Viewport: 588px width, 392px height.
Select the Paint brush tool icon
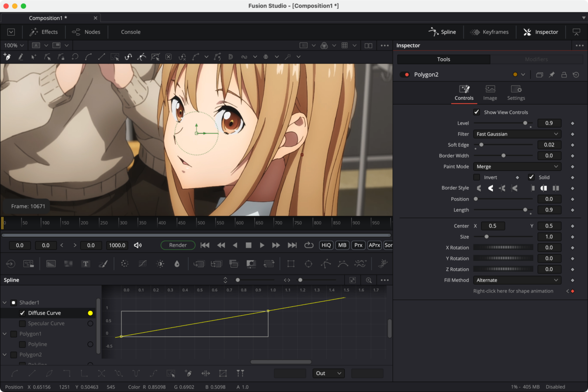[x=103, y=264]
